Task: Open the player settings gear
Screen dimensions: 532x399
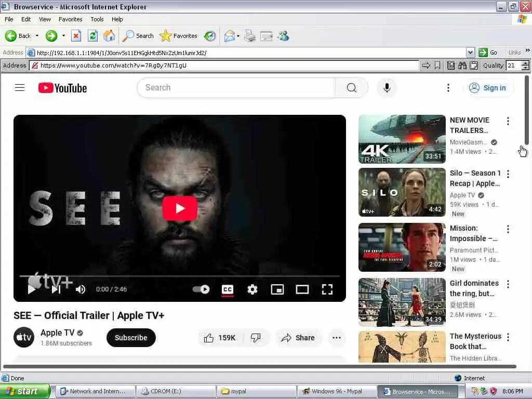Action: tap(252, 289)
